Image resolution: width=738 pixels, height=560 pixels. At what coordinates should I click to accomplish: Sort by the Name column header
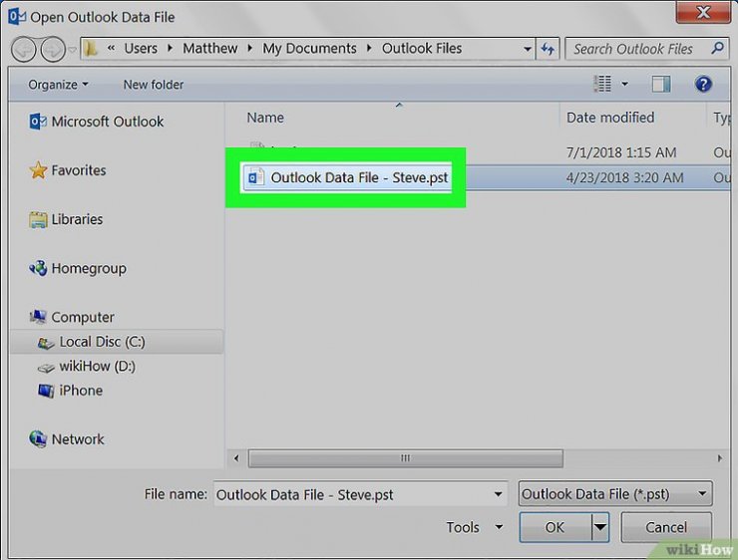click(x=265, y=118)
